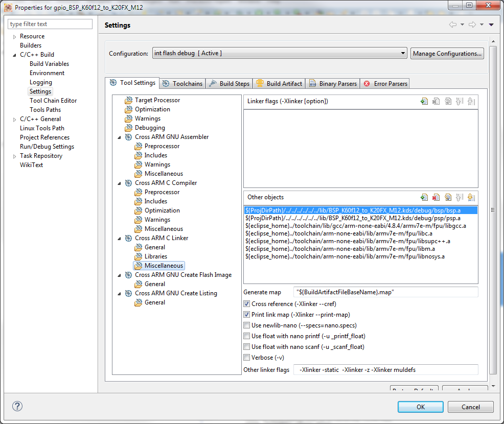Edit icon in Other objects toolbar
Viewport: 504px width, 424px height.
(448, 197)
